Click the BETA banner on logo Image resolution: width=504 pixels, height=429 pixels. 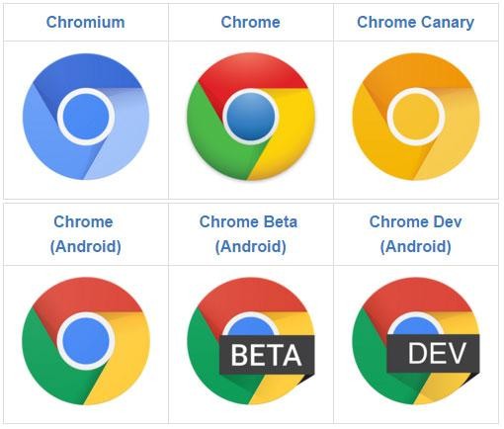point(267,355)
